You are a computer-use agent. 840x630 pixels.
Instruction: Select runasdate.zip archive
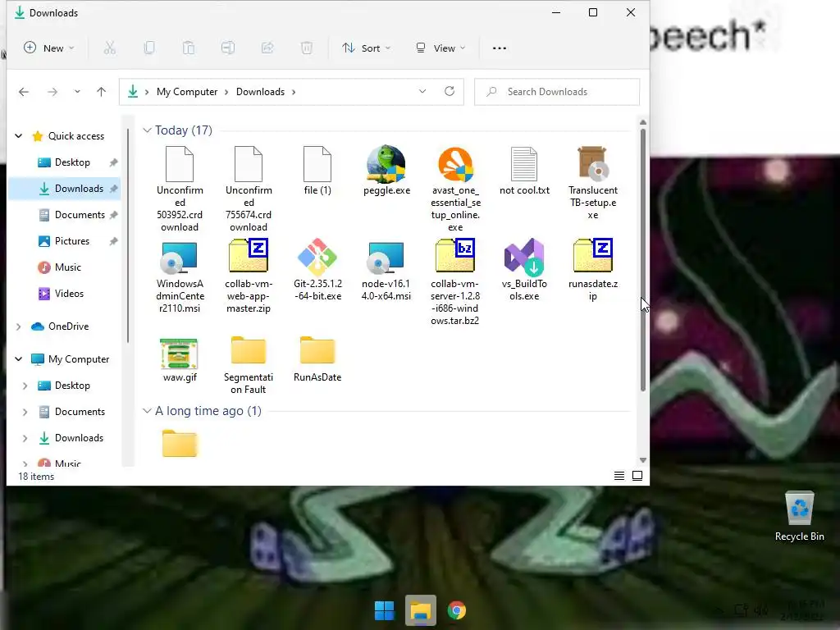click(x=592, y=270)
